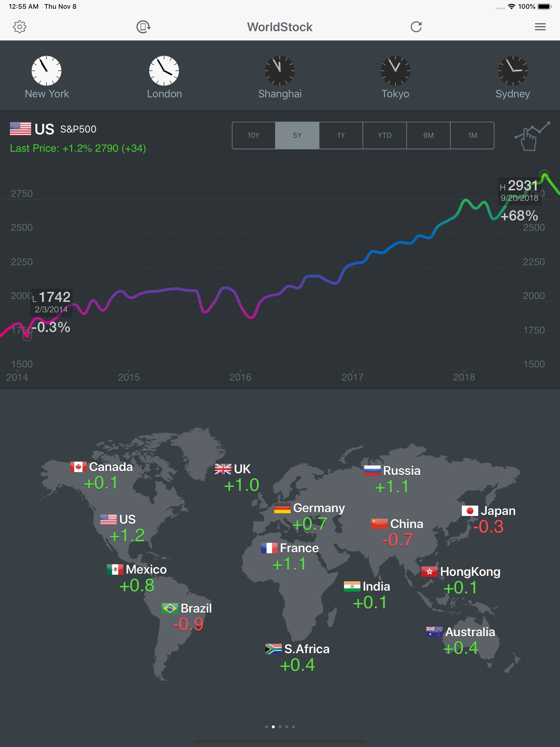Image resolution: width=560 pixels, height=747 pixels.
Task: Tap the S.Africa +0.4 value
Action: coord(297,665)
